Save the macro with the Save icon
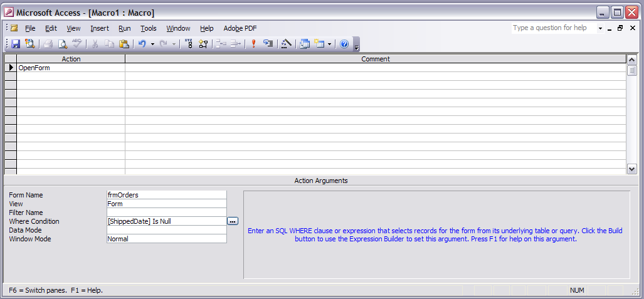 tap(16, 44)
